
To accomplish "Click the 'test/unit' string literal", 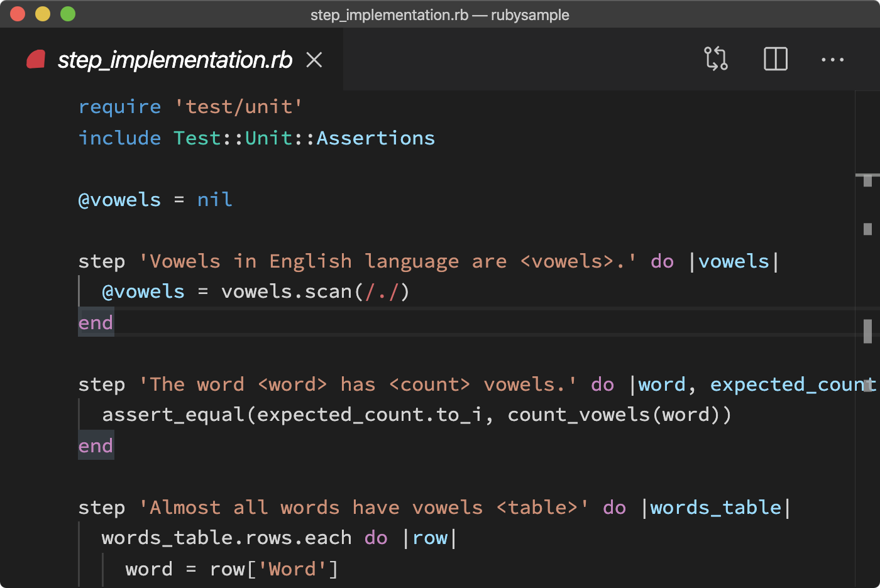I will coord(238,107).
